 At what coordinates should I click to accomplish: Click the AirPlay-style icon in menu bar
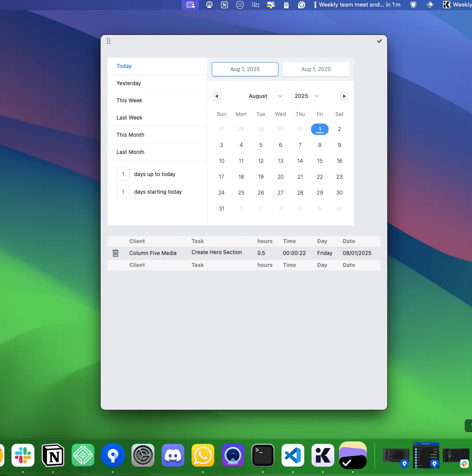click(x=209, y=5)
